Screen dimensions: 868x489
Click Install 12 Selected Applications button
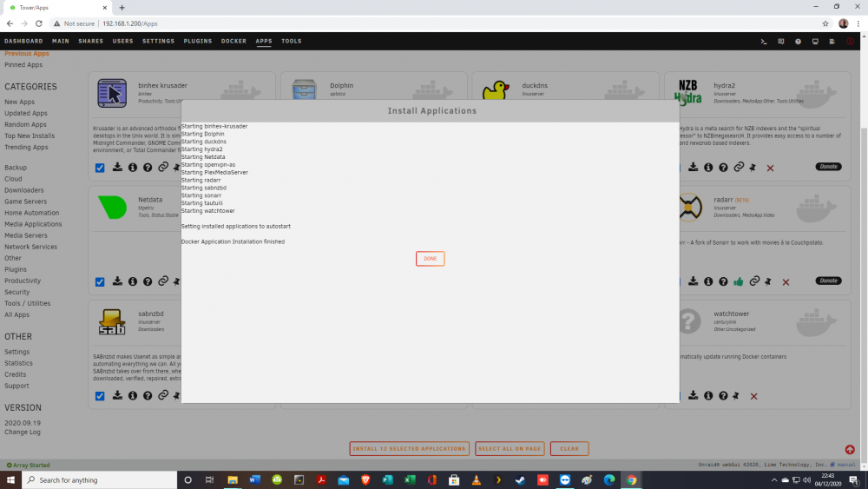pyautogui.click(x=410, y=448)
